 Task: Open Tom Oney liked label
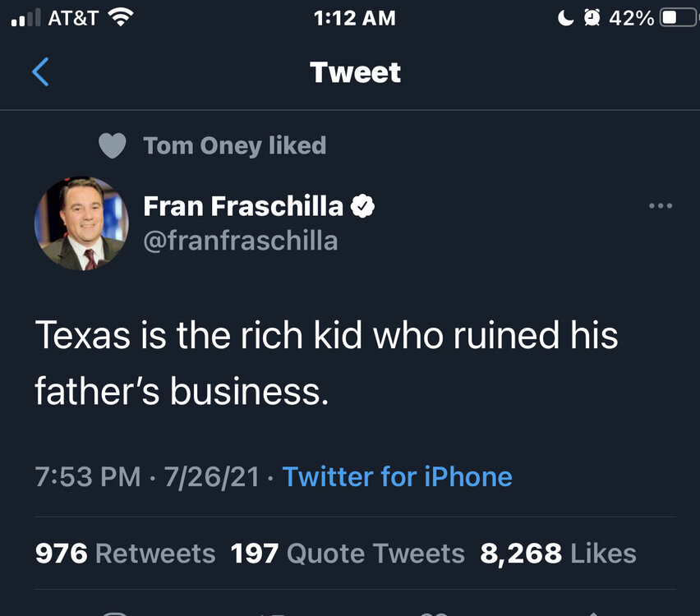[234, 146]
